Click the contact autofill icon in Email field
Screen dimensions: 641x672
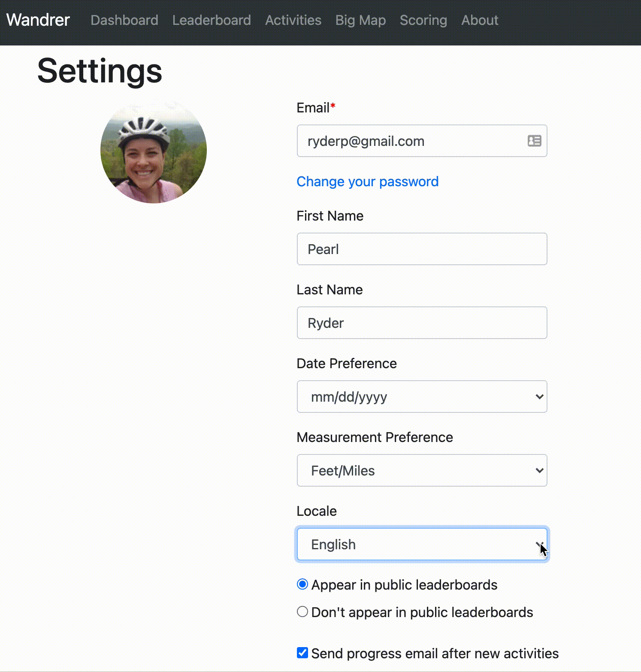coord(534,141)
